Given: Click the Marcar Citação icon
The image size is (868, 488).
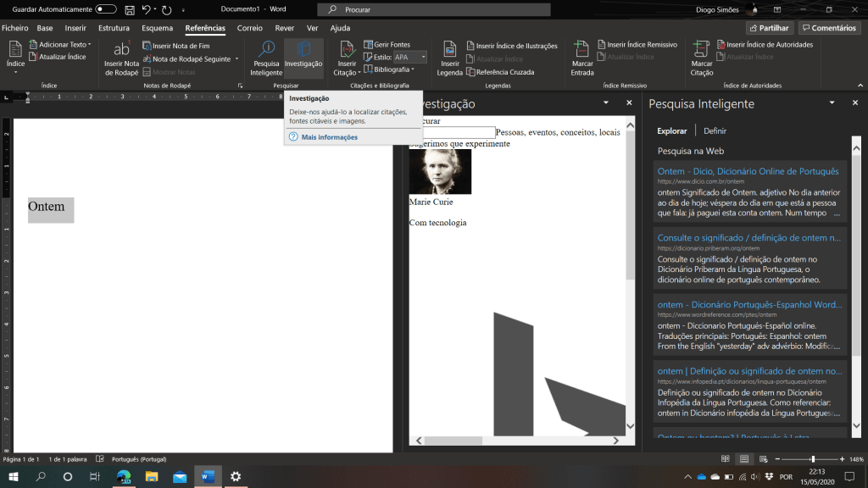Looking at the screenshot, I should point(701,50).
